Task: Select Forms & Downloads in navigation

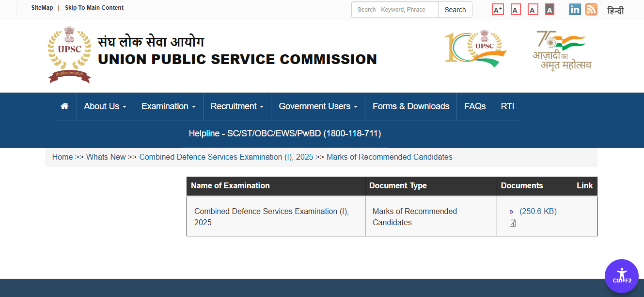Action: coord(410,106)
